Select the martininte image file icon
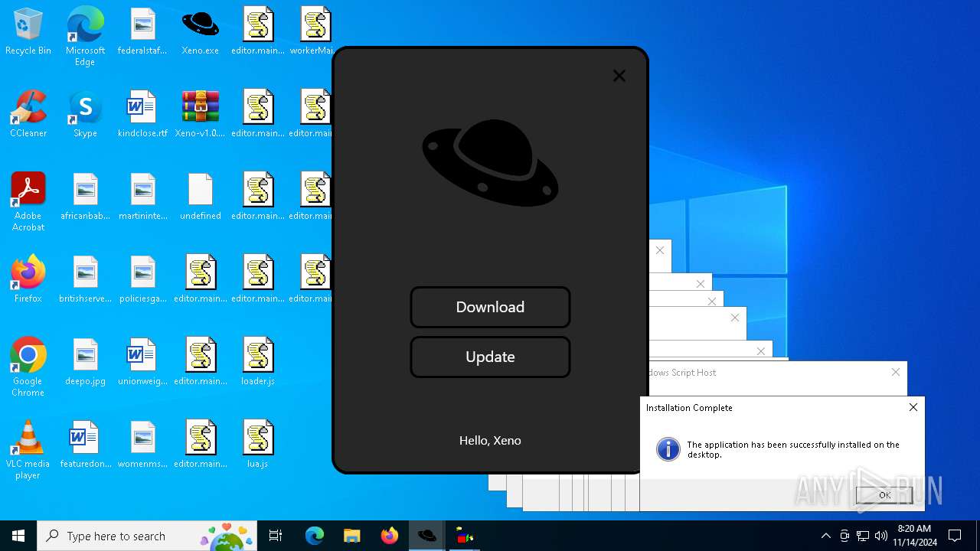 pyautogui.click(x=142, y=197)
